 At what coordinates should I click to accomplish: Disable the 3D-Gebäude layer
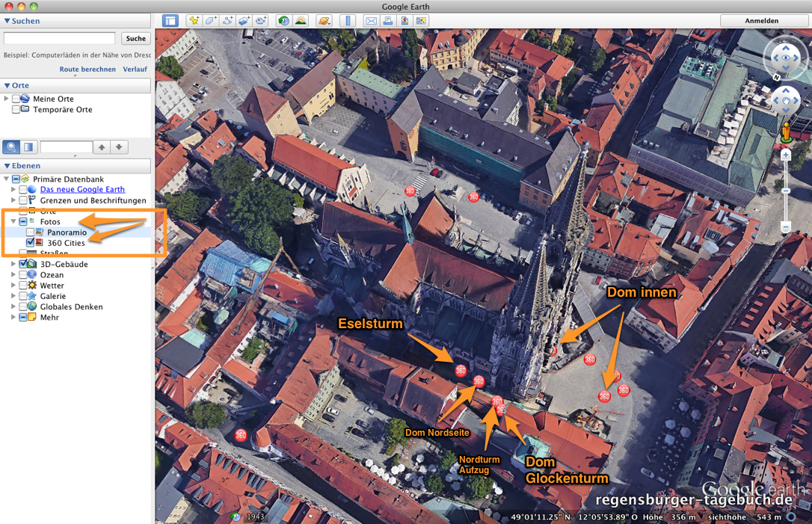coord(23,264)
